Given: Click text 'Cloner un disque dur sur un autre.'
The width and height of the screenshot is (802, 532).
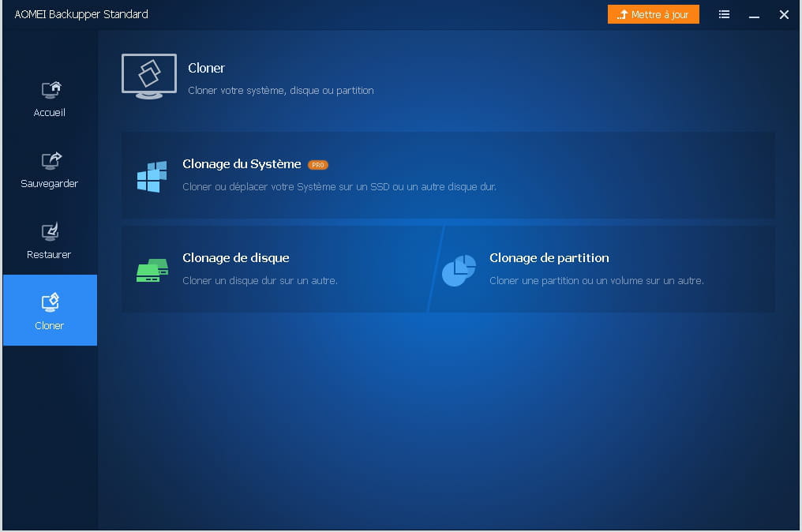Looking at the screenshot, I should (260, 280).
